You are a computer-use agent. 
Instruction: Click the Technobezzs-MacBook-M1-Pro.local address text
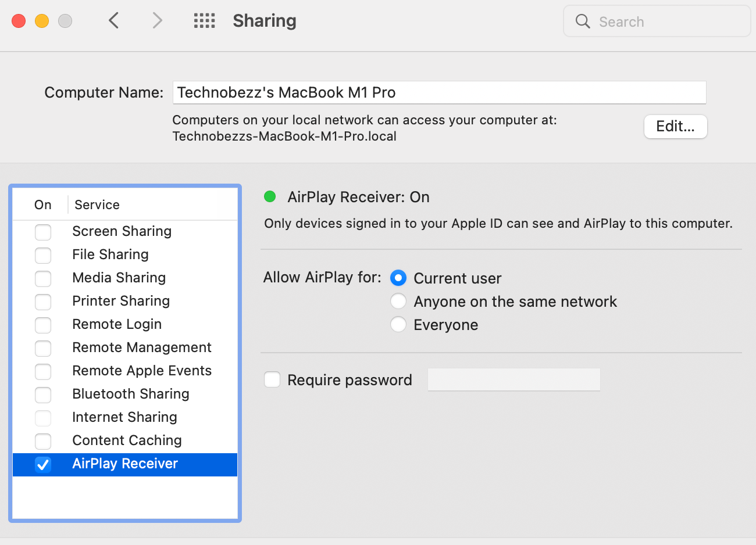pyautogui.click(x=284, y=137)
